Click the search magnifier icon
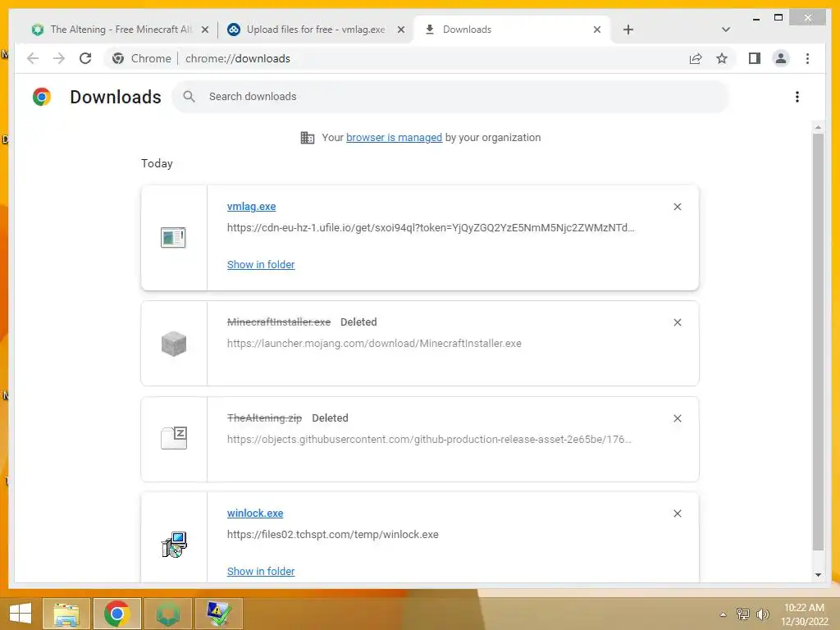The width and height of the screenshot is (840, 630). tap(189, 97)
